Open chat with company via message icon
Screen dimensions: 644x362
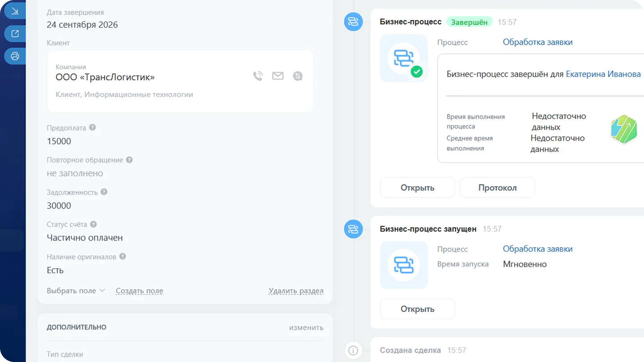coord(298,76)
